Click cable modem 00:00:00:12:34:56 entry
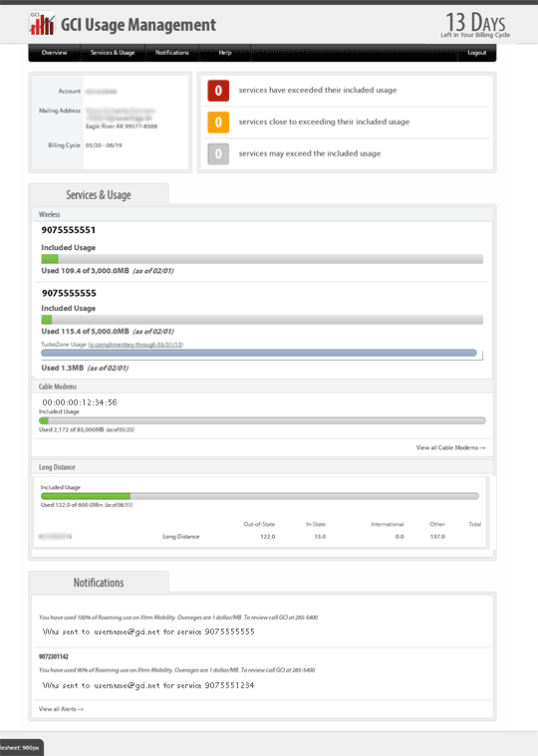This screenshot has height=756, width=538. [80, 402]
